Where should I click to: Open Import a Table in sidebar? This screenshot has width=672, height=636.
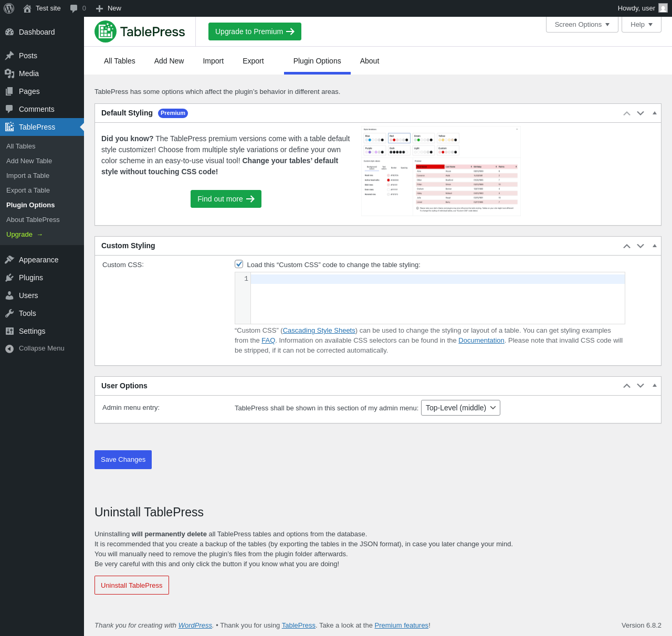click(x=28, y=176)
